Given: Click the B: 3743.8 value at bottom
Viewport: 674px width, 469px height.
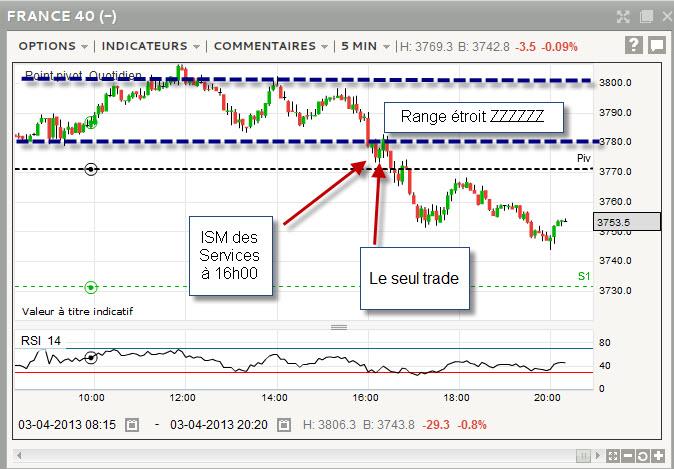Looking at the screenshot, I should pos(389,425).
